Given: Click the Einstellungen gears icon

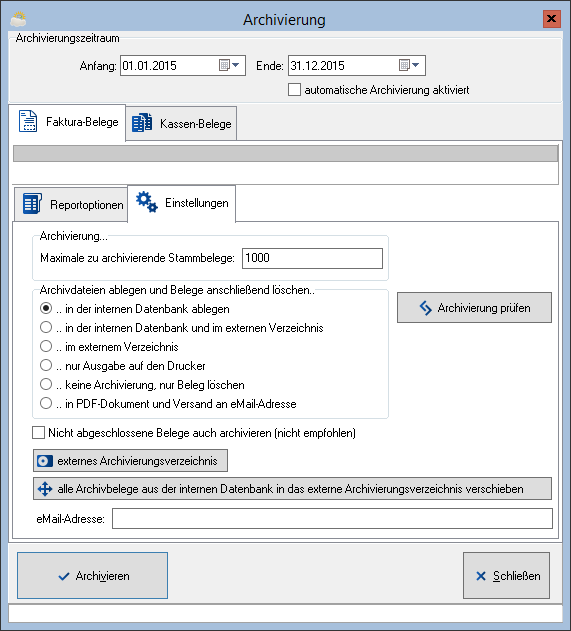Looking at the screenshot, I should click(146, 202).
